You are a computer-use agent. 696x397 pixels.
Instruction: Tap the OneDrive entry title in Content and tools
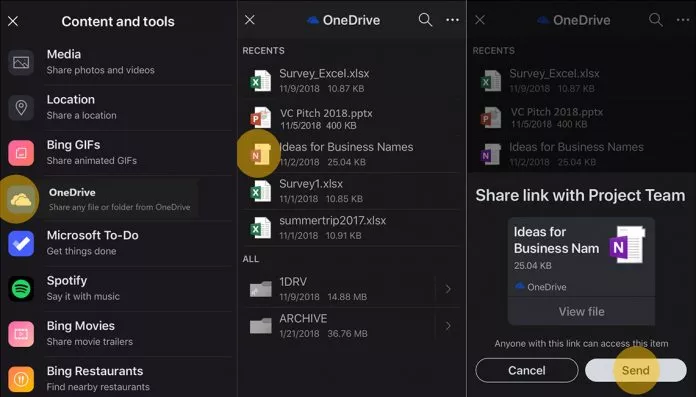(72, 192)
